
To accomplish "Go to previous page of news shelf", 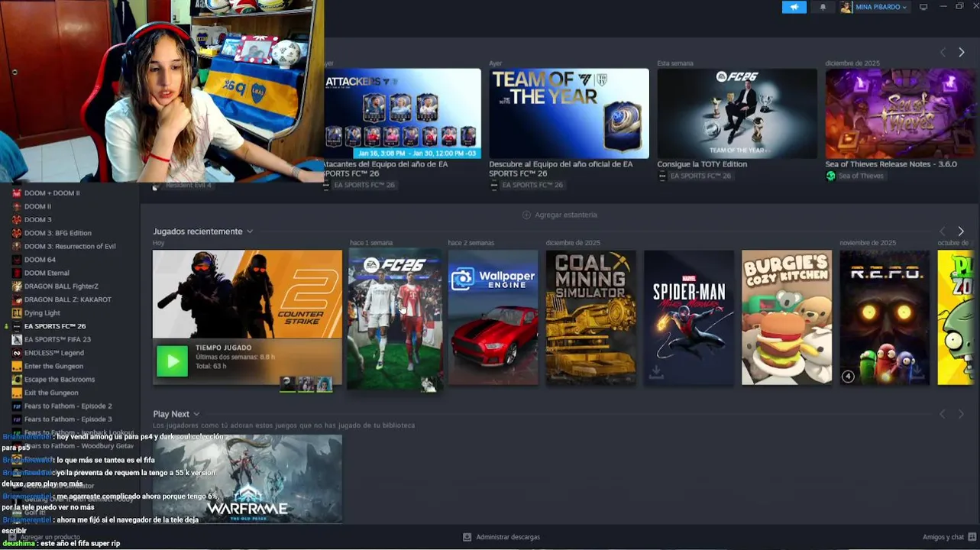I will (x=942, y=52).
